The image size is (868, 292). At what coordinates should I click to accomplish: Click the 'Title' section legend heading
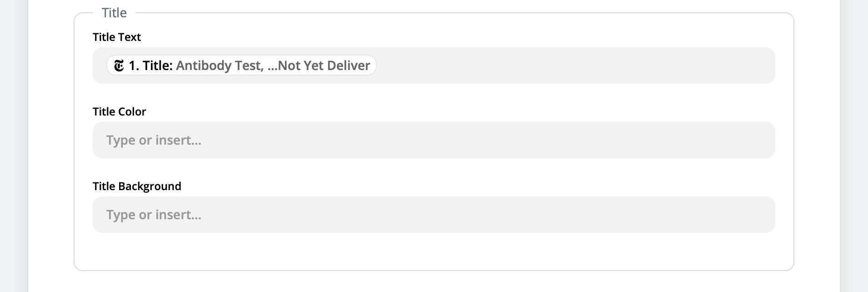click(114, 13)
